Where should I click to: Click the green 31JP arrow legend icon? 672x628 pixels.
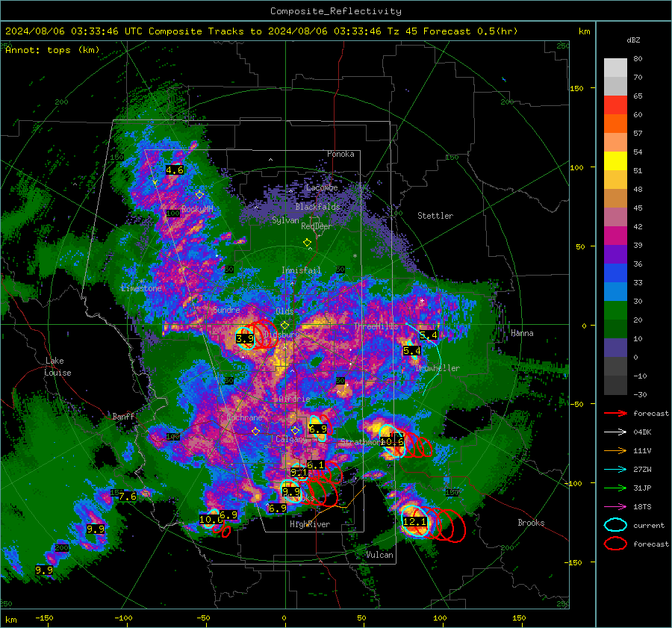tap(615, 488)
